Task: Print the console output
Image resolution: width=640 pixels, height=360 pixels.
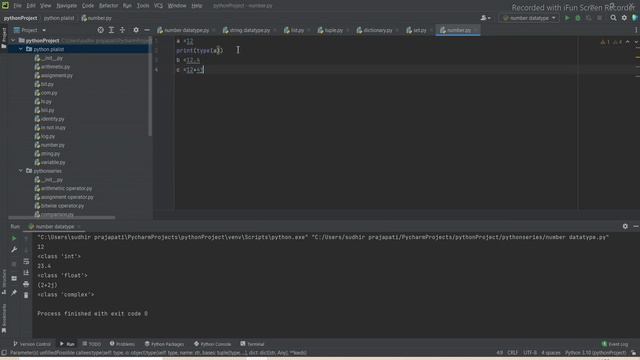Action: [x=26, y=284]
